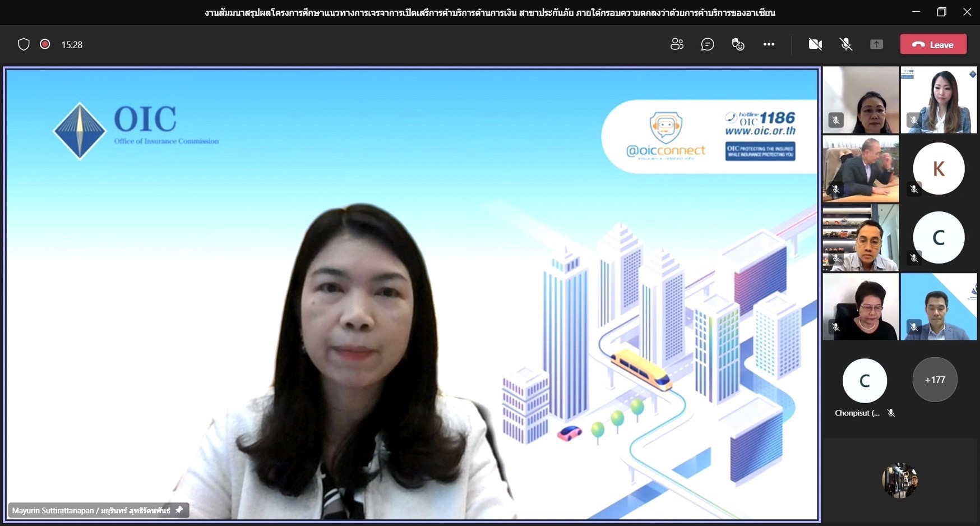Click Chonpisut's muted microphone icon
The image size is (980, 526).
(891, 413)
